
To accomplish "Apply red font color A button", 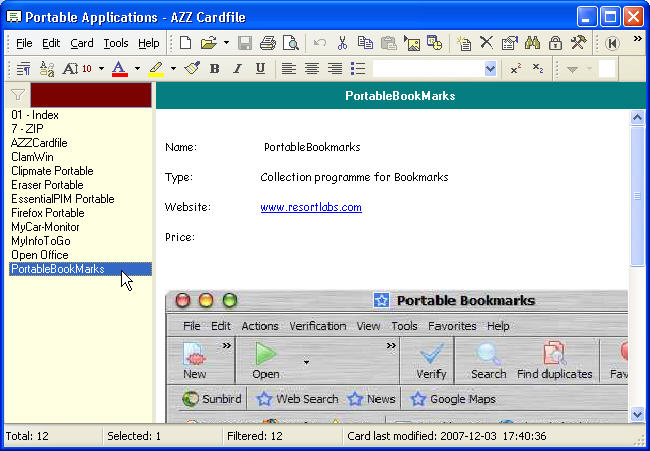I will [119, 68].
